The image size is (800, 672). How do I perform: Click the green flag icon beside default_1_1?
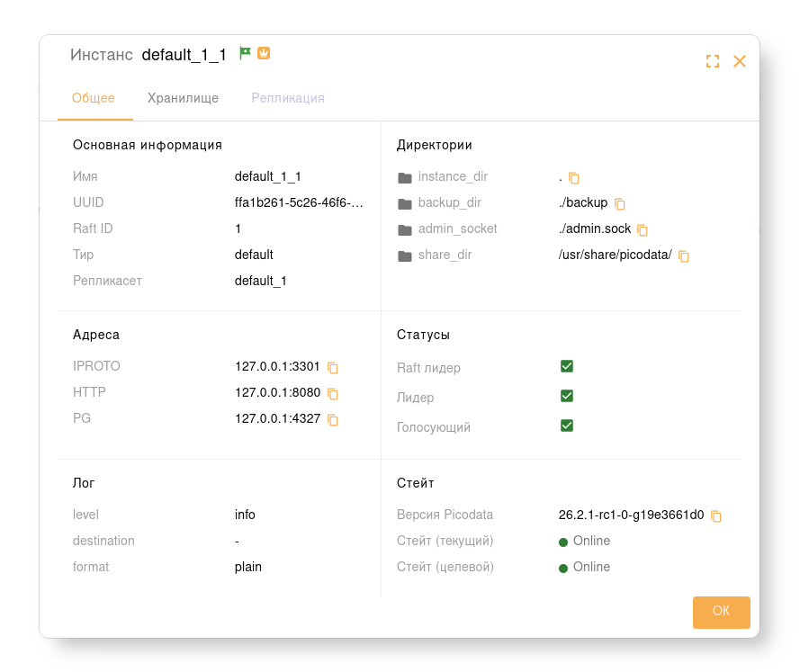pyautogui.click(x=246, y=53)
